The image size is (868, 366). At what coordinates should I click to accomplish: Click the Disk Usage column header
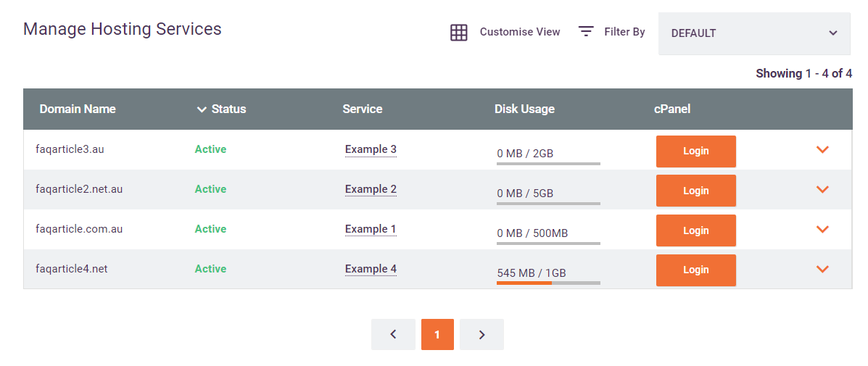[x=524, y=109]
